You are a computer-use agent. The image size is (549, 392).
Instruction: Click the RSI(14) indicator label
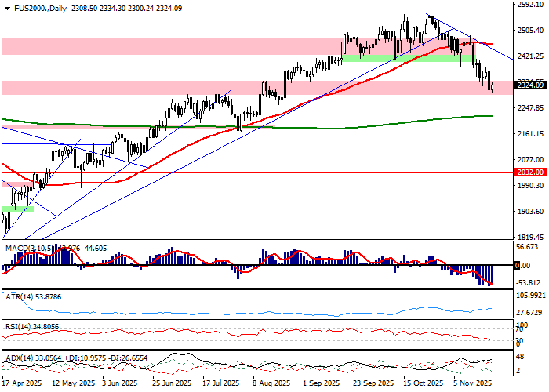click(17, 325)
